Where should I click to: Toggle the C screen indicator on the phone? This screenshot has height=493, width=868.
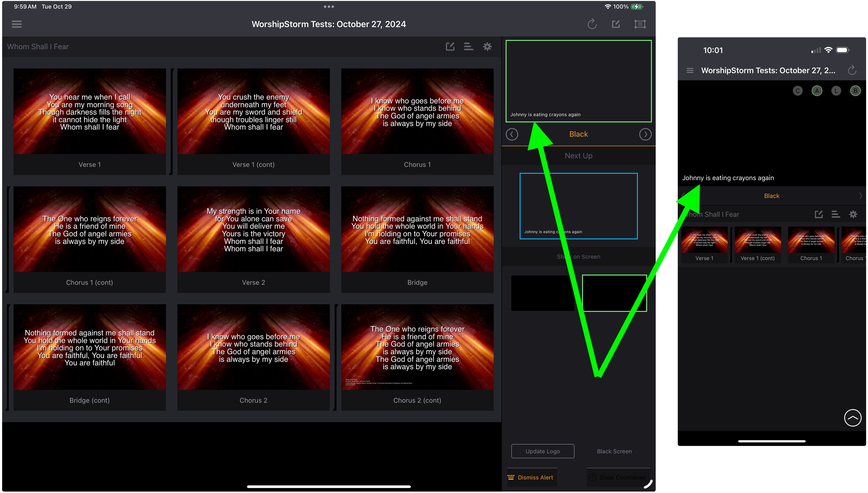pyautogui.click(x=797, y=91)
